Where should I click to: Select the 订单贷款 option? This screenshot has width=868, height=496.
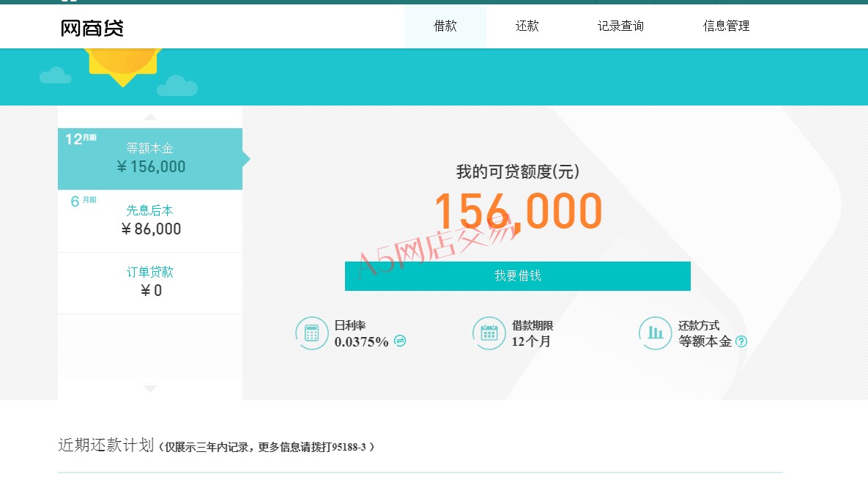(x=150, y=283)
